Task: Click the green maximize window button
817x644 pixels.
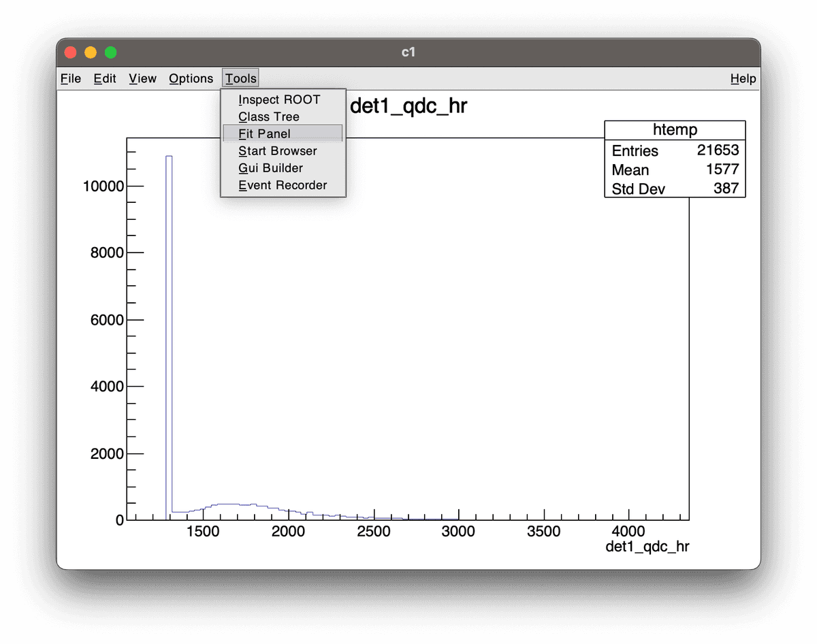Action: 111,52
